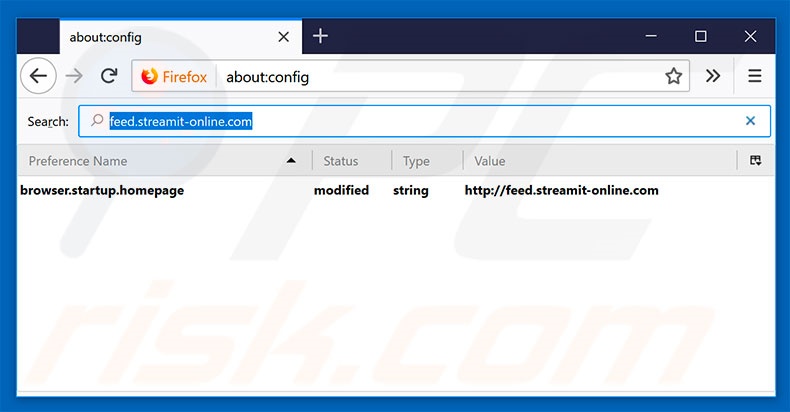
Task: Open the Firefox identity icon in address bar
Action: tap(150, 77)
